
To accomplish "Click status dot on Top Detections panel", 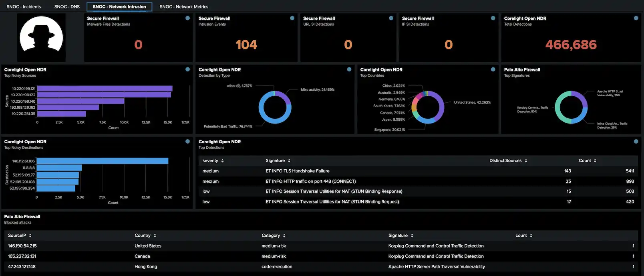I will pyautogui.click(x=636, y=142).
